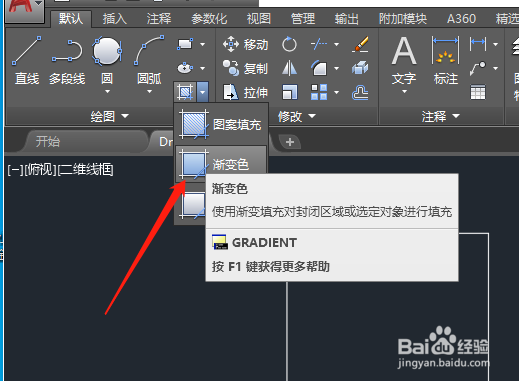
Task: Expand the Circle (圆) dropdown arrow
Action: 107,91
